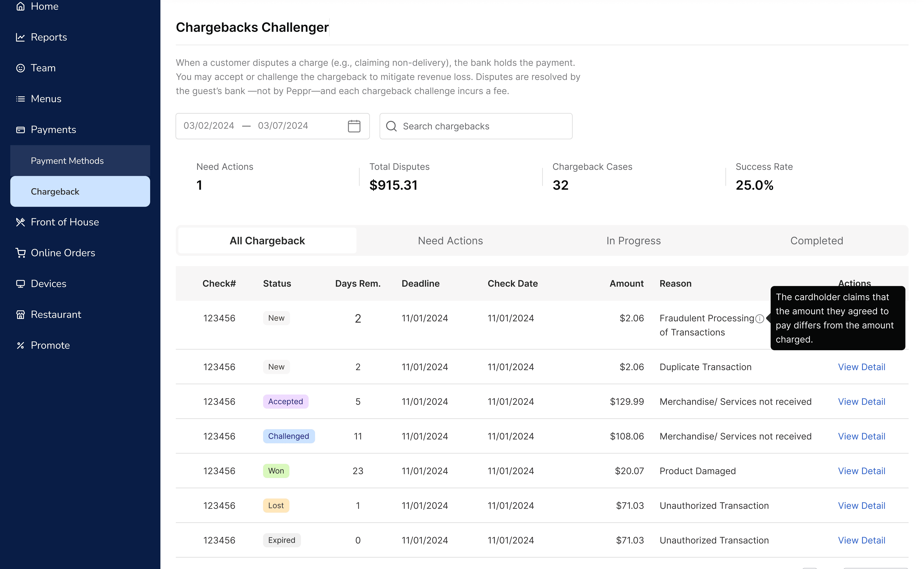Click the Front of House utensils icon
This screenshot has width=924, height=569.
20,222
